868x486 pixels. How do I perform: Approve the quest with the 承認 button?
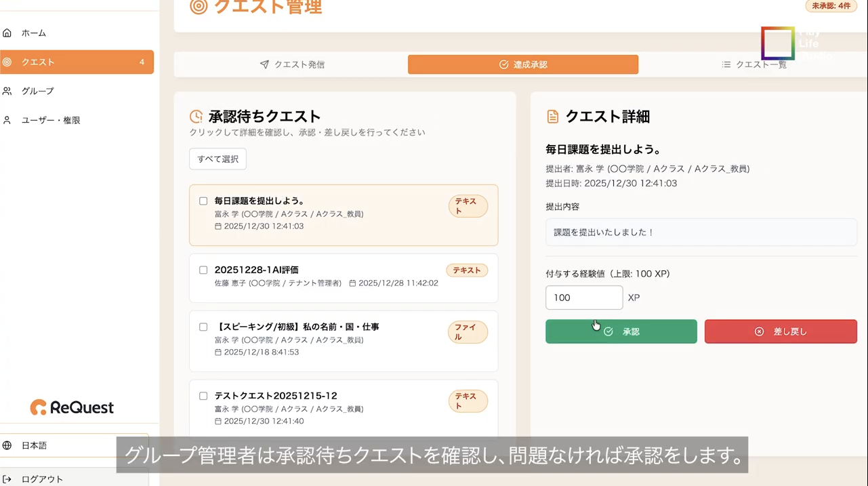621,331
